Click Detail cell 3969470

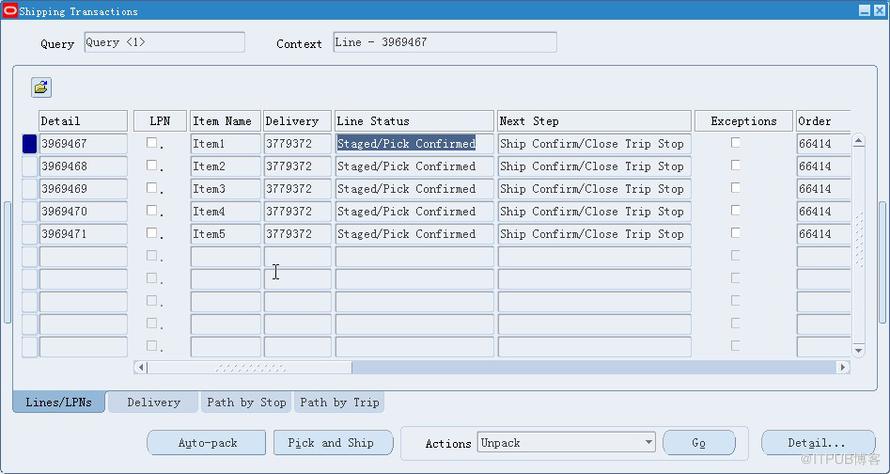(x=83, y=211)
